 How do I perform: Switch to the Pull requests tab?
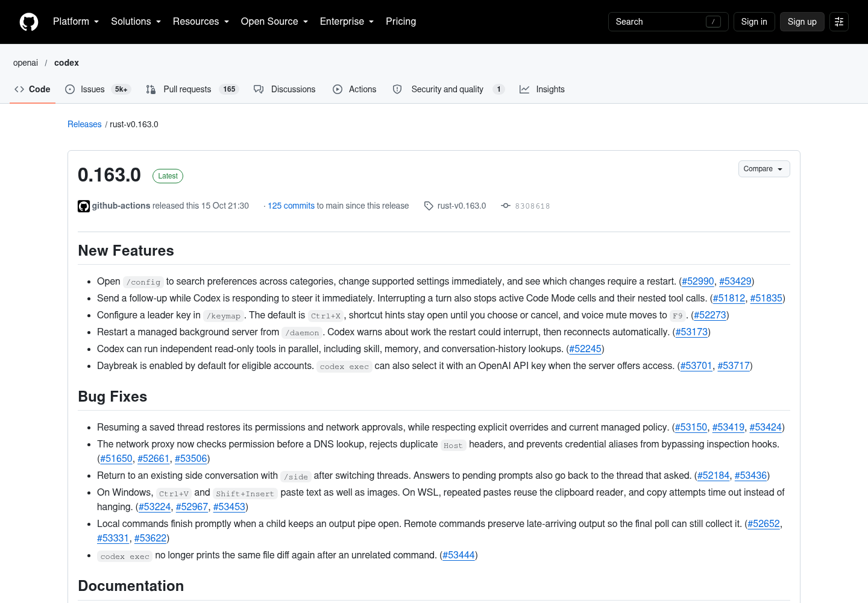[x=192, y=89]
